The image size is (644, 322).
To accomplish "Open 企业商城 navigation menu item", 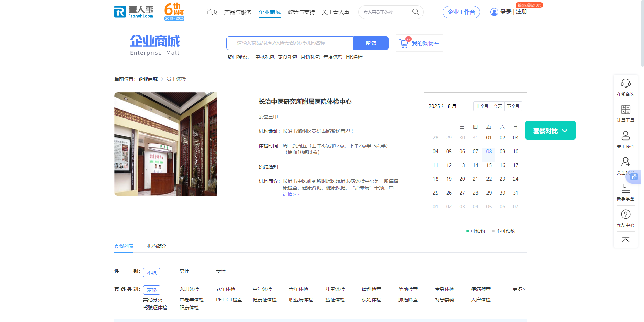I will click(x=270, y=12).
